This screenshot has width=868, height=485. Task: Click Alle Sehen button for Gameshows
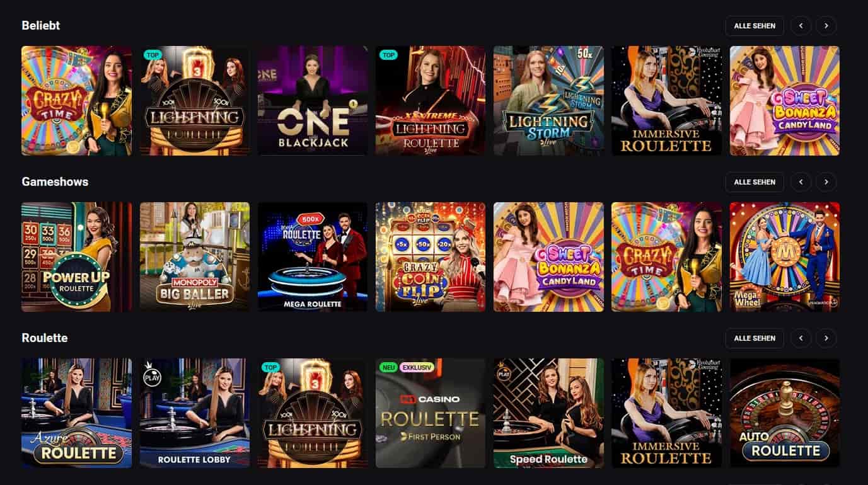[x=755, y=182]
